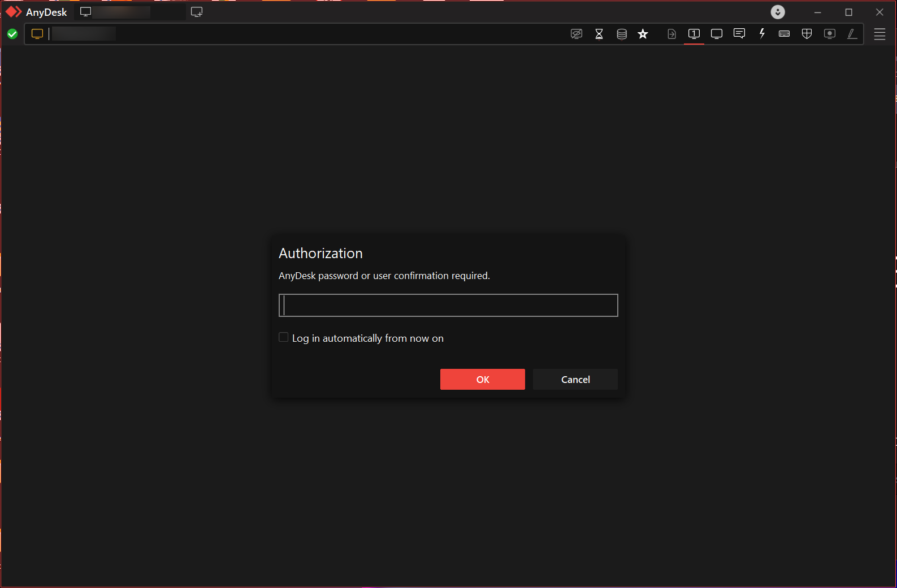897x588 pixels.
Task: Click the star favorites icon
Action: click(x=643, y=34)
